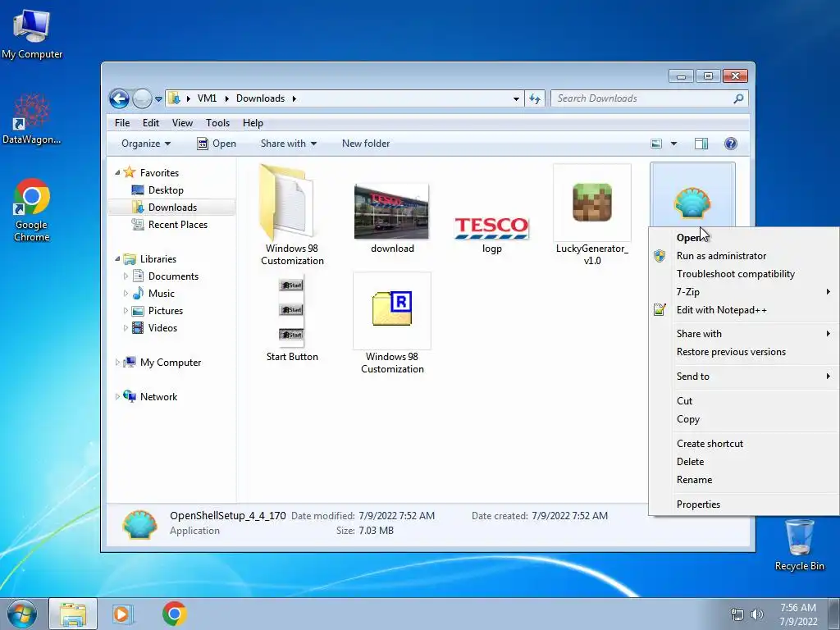Select the OpenShell setup shell icon
The height and width of the screenshot is (630, 840).
pyautogui.click(x=692, y=203)
